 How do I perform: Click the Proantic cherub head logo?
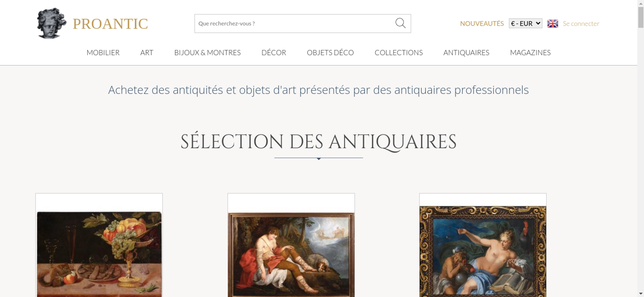[x=52, y=23]
